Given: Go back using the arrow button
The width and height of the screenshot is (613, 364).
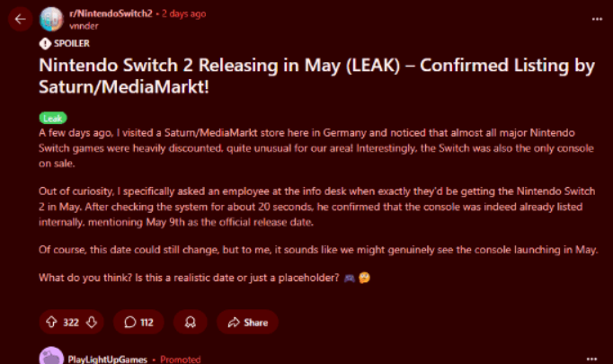Looking at the screenshot, I should pyautogui.click(x=21, y=19).
